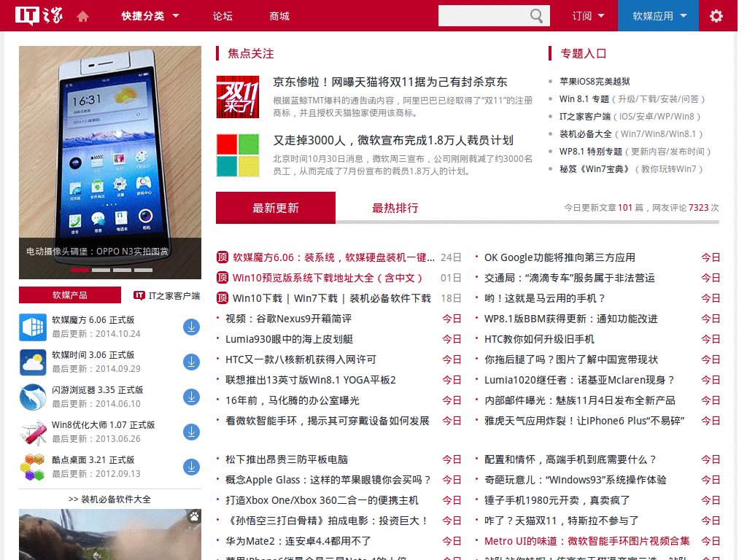Expand the 快捷分类 dropdown
This screenshot has height=560, width=747.
[x=150, y=16]
